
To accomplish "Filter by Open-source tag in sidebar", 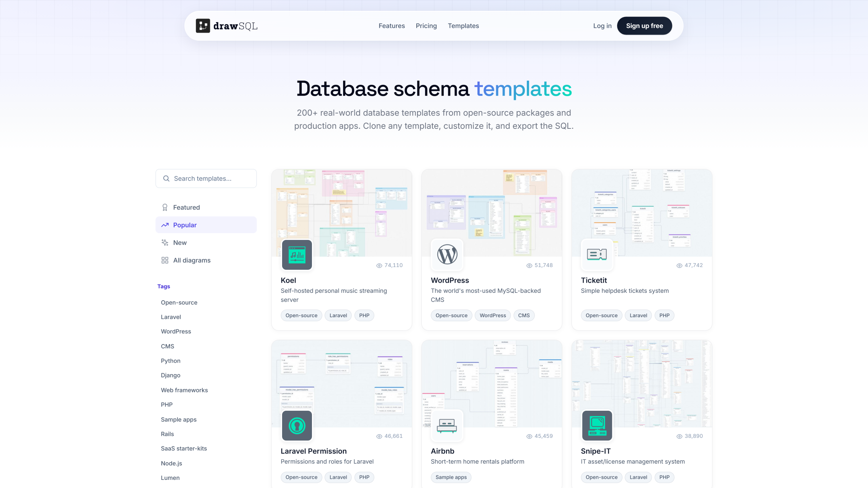I will click(x=179, y=303).
